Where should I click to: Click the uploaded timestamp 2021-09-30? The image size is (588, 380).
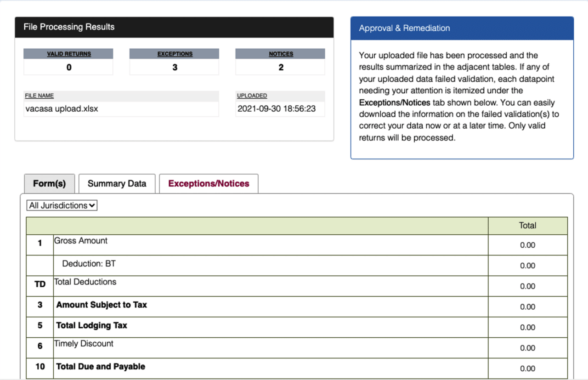point(280,108)
